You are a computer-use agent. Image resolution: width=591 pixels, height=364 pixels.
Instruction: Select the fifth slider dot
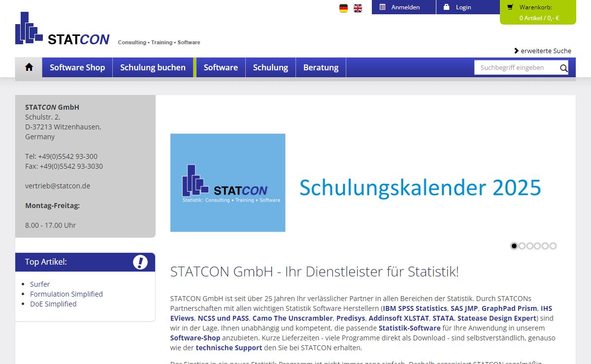coord(545,246)
